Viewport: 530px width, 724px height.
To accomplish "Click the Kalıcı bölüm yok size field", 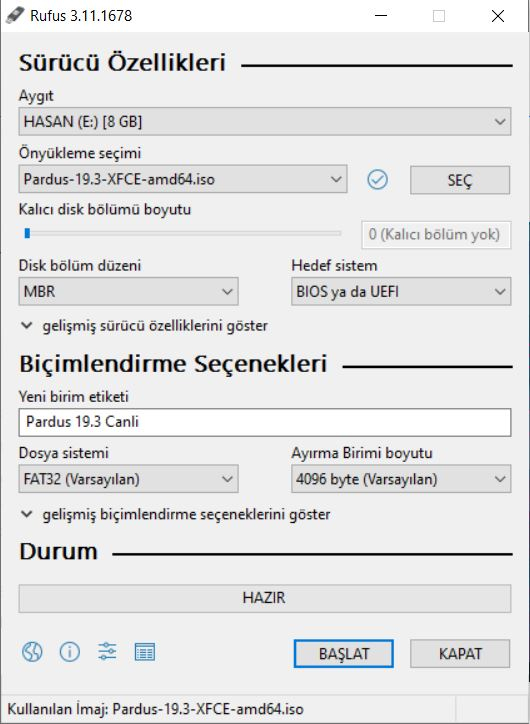I will 436,235.
